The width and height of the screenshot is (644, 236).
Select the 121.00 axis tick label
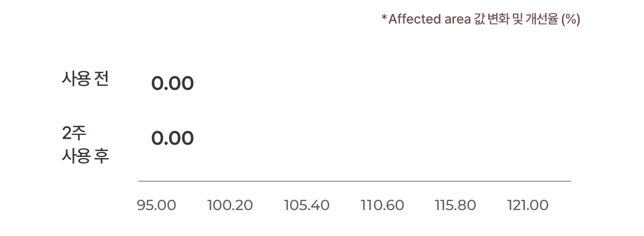point(528,205)
